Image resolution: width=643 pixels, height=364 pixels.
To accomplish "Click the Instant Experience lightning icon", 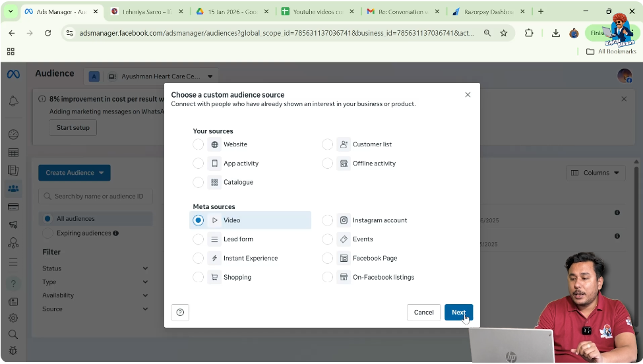I will pos(214,258).
